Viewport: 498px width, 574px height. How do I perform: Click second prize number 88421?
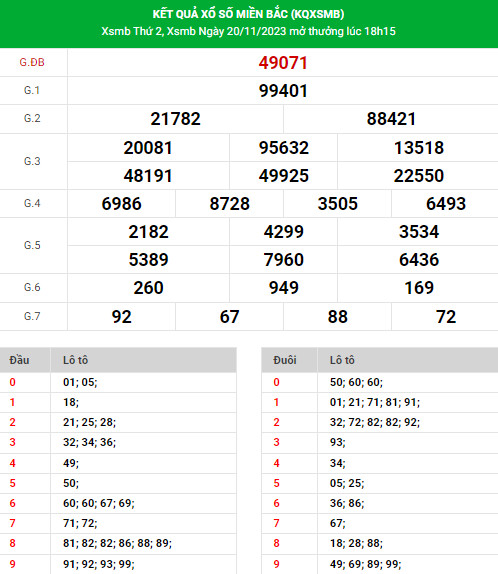click(x=391, y=119)
